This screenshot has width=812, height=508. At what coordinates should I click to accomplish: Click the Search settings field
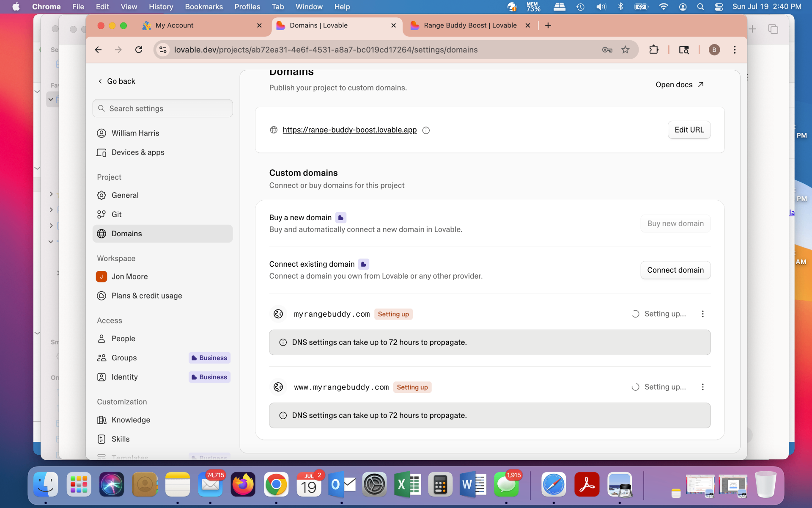[x=162, y=108]
